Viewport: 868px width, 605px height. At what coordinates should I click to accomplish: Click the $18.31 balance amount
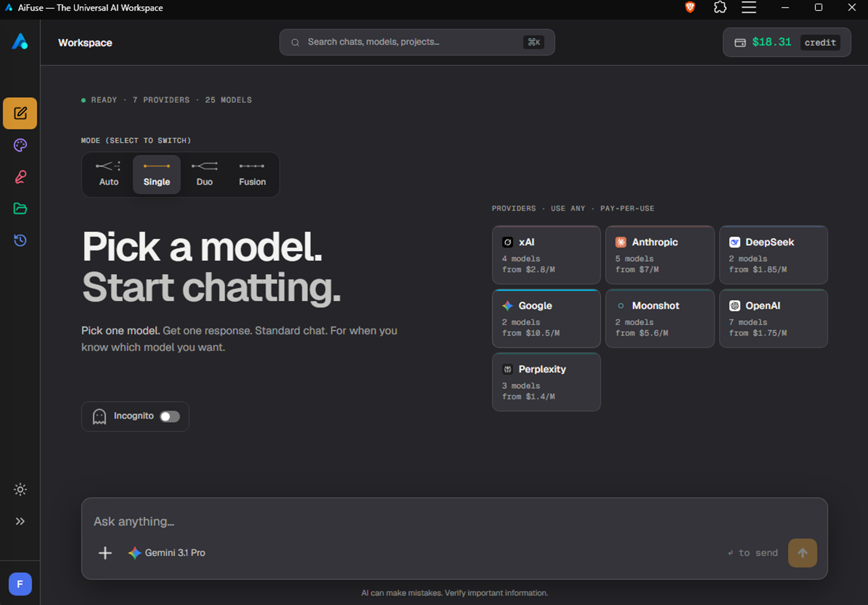[771, 42]
